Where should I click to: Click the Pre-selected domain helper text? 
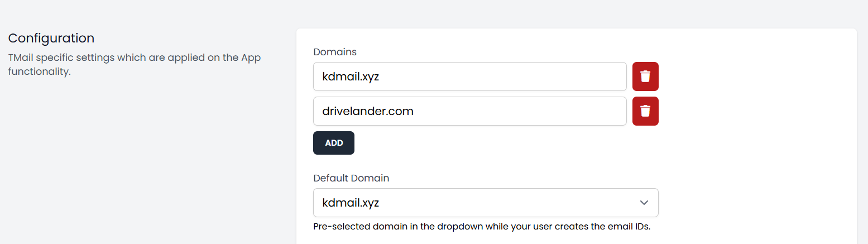[x=482, y=227]
